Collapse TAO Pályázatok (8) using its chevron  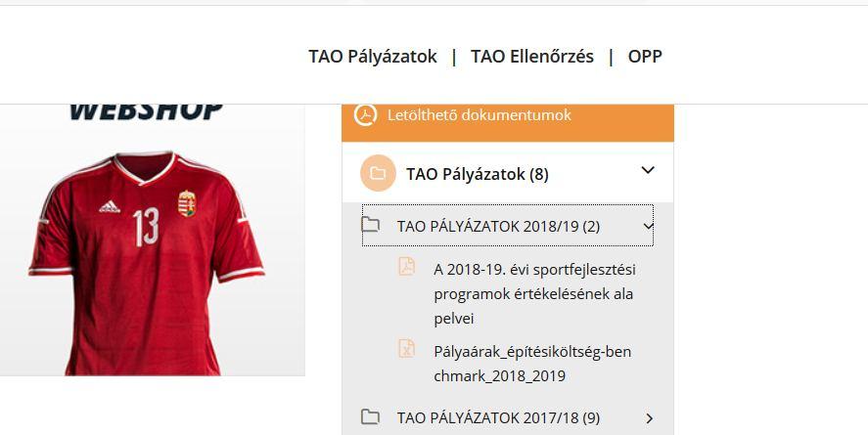[x=648, y=170]
